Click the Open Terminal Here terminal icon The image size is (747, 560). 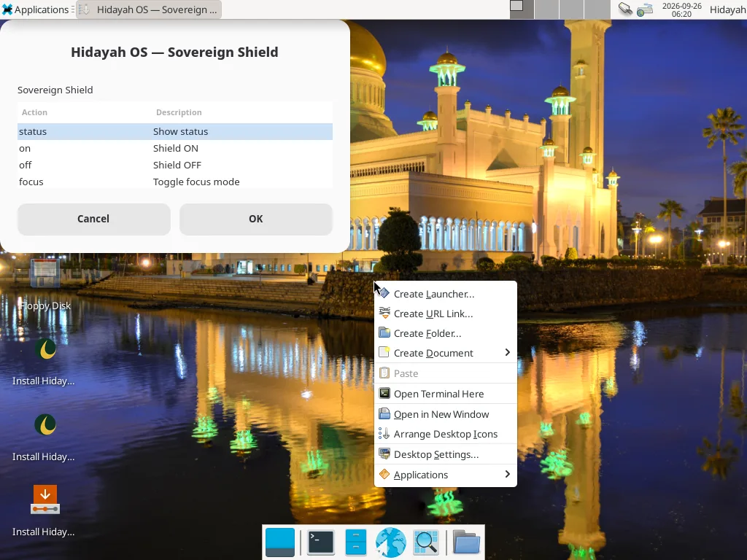(x=384, y=393)
